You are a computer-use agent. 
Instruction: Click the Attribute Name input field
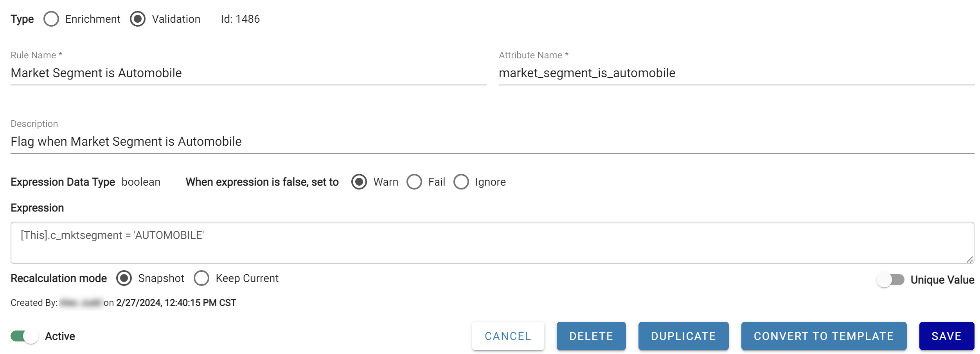(x=737, y=73)
